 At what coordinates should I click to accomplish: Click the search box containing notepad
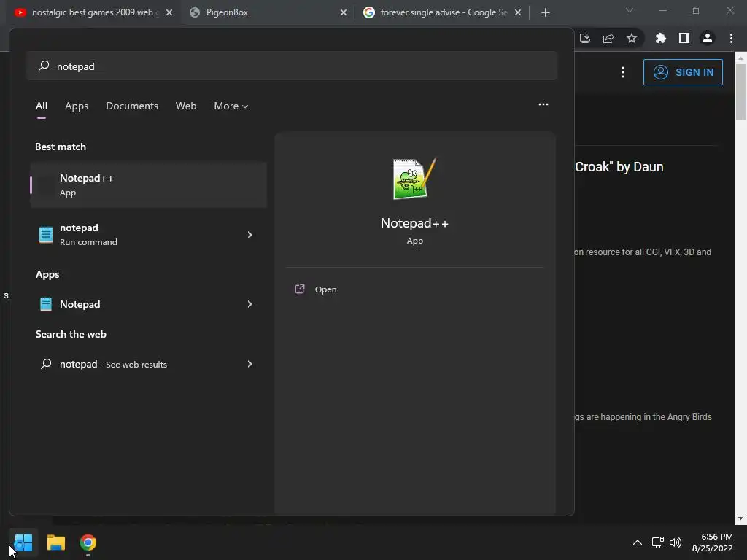[292, 66]
